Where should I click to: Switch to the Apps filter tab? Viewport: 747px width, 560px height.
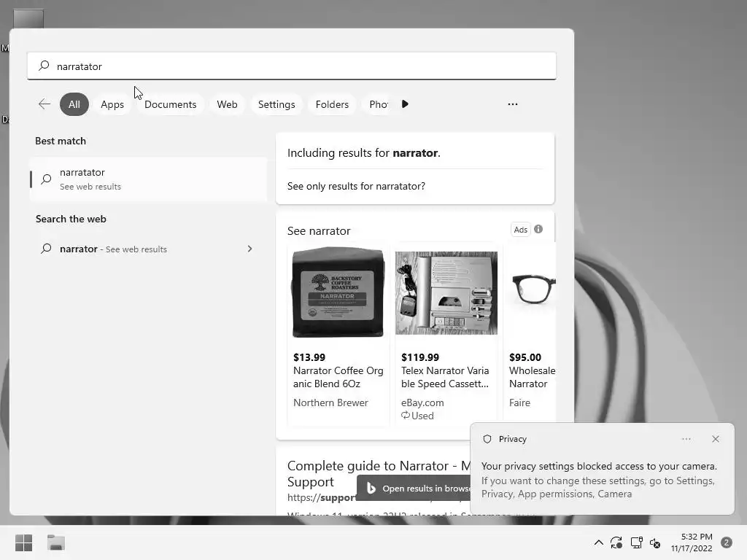[112, 104]
